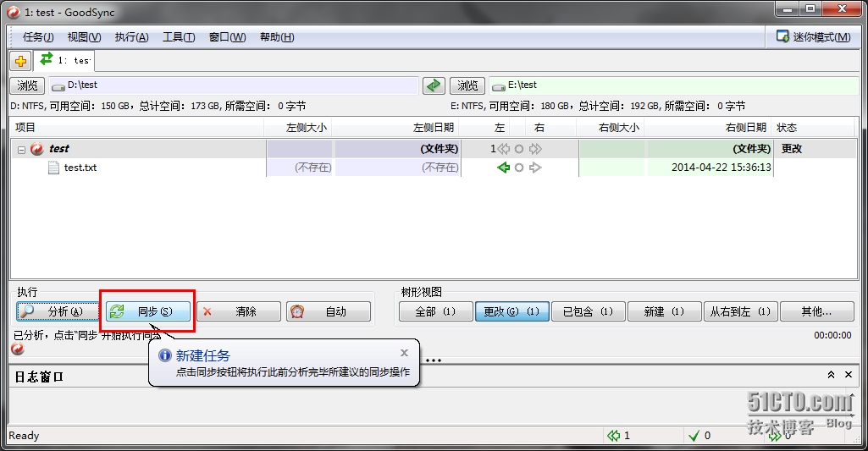Screen dimensions: 868x451
Task: Click the 项目 column header
Action: click(x=138, y=128)
